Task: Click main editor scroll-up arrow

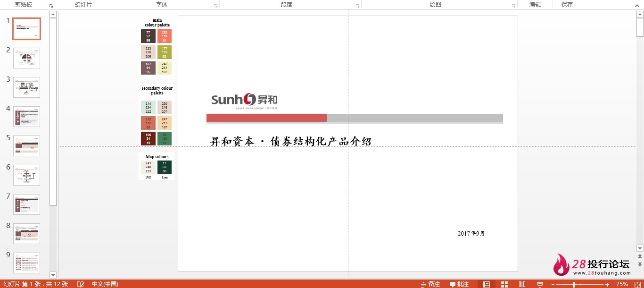Action: pos(640,14)
